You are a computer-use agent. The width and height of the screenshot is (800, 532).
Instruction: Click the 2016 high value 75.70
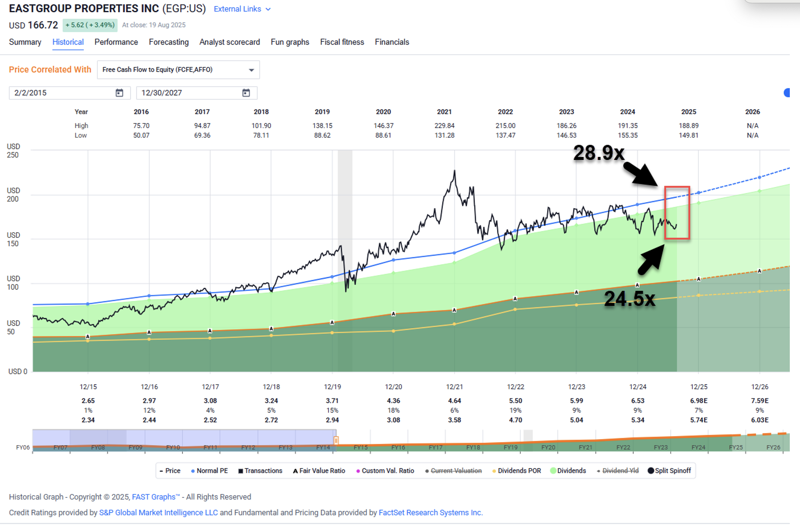pos(141,125)
